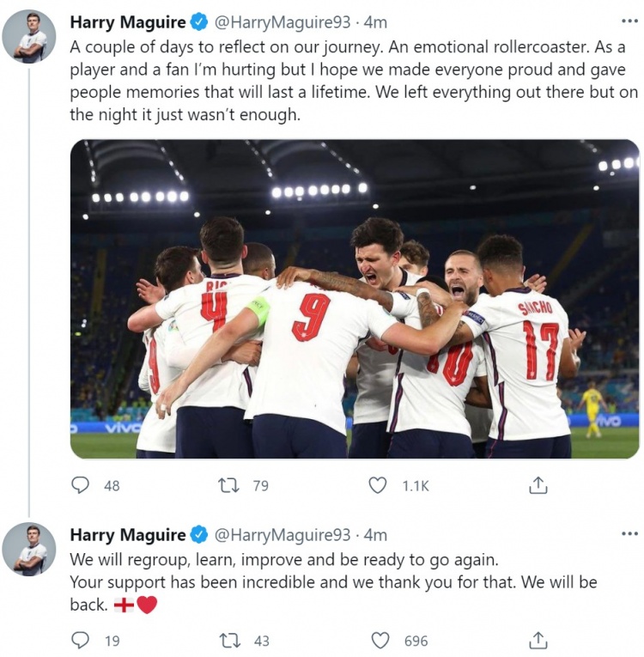Viewport: 644px width, 657px height.
Task: Reply to the first tweet
Action: tap(80, 485)
